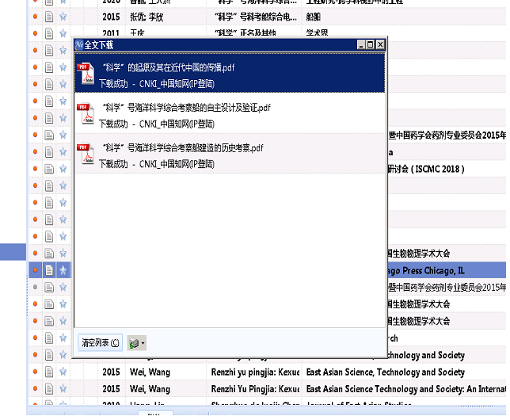Click orange dot in ISCMC 2018 row
This screenshot has height=420, width=510.
[35, 169]
